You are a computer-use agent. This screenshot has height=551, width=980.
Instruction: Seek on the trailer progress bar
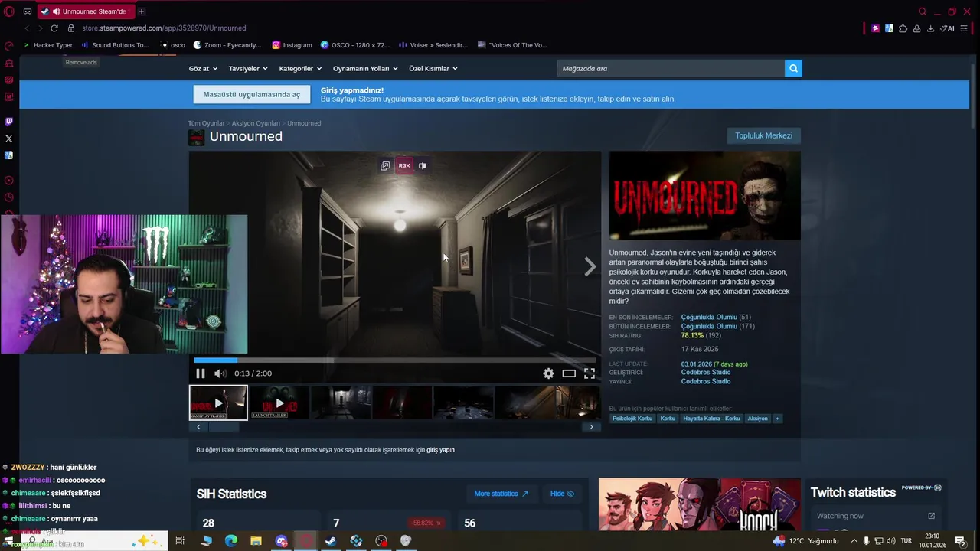click(x=394, y=360)
